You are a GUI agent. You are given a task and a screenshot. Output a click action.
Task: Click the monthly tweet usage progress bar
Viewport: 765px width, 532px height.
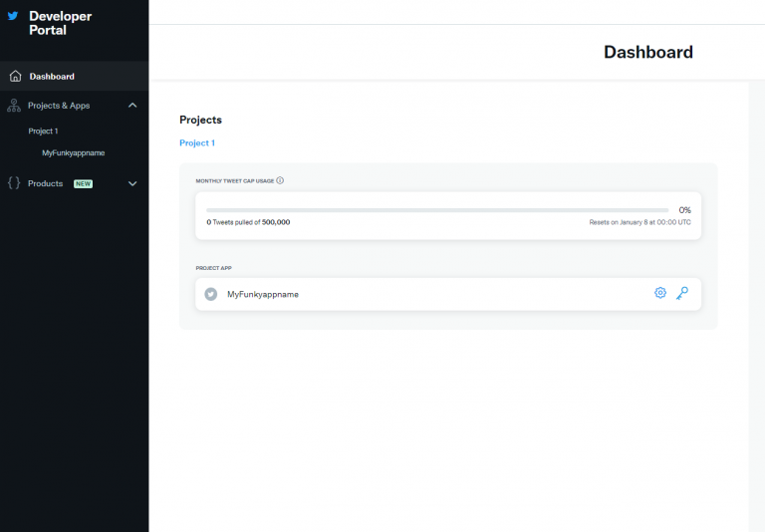[x=437, y=210]
